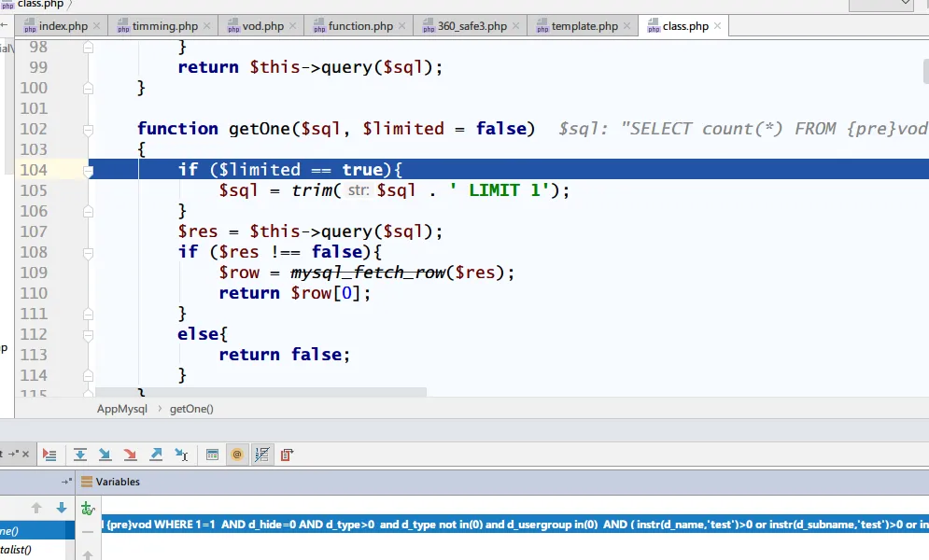This screenshot has width=929, height=560.
Task: Select the highlighted SQL variable row
Action: point(514,525)
